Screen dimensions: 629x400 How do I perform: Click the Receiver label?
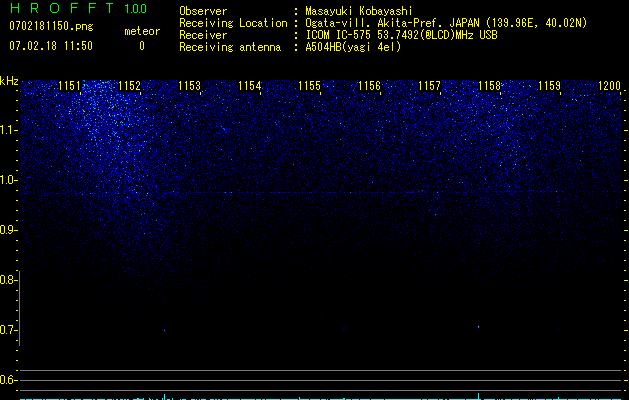click(x=203, y=35)
